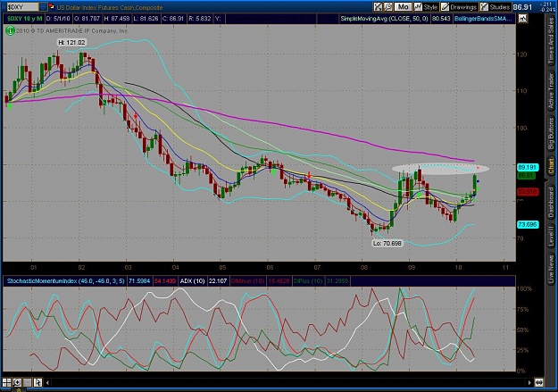558x392 pixels.
Task: Click the icon at far bottom right corner
Action: coord(538,383)
